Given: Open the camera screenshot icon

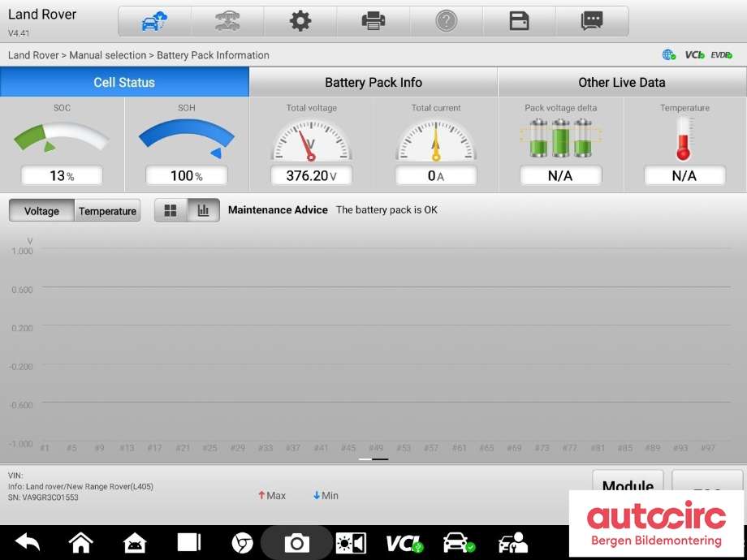Looking at the screenshot, I should pyautogui.click(x=296, y=543).
